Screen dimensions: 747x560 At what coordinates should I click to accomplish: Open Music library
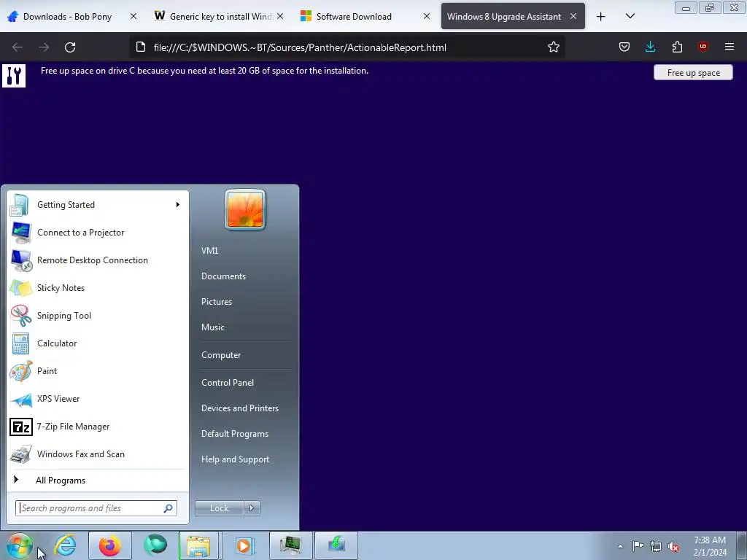(213, 327)
